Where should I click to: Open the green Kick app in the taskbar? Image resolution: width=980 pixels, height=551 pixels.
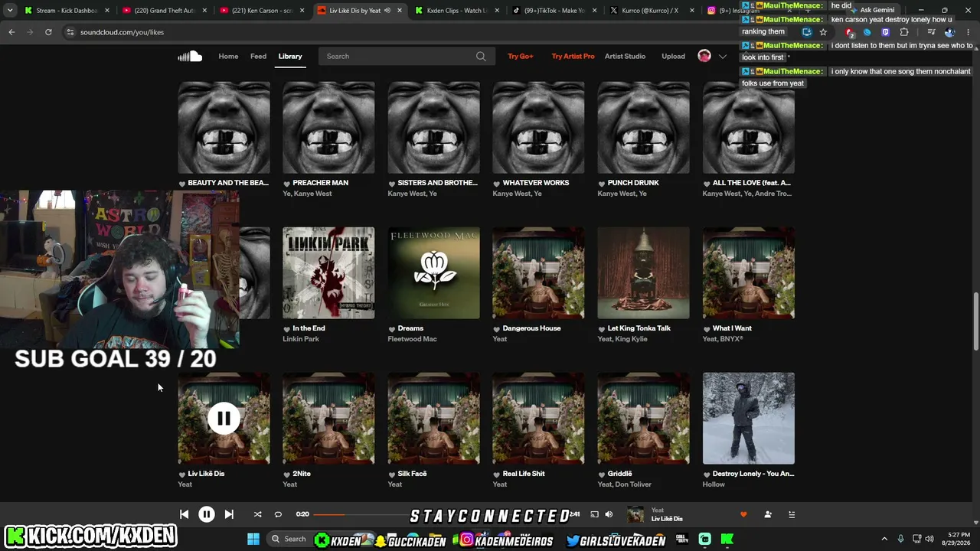coord(727,539)
